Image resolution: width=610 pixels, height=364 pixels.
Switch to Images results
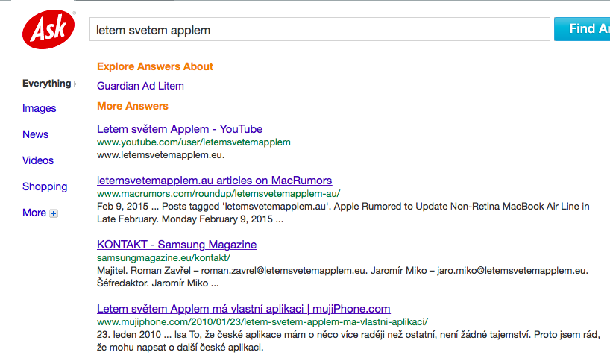(x=39, y=108)
